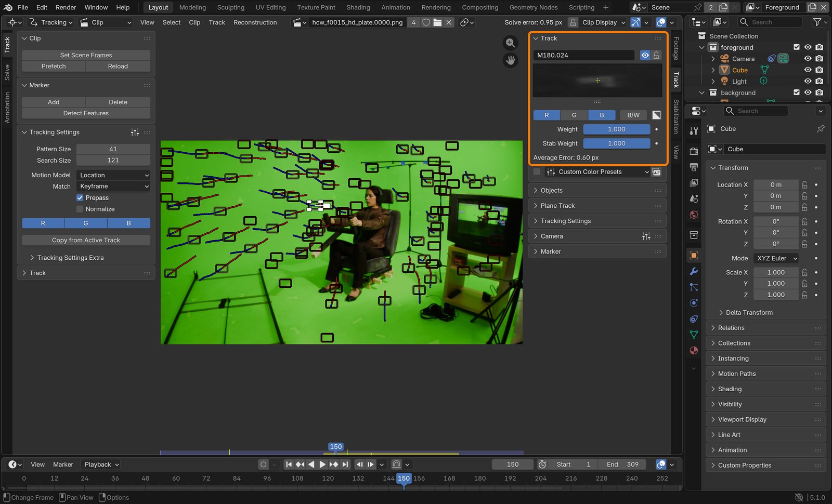
Task: Open the World properties globe tab
Action: pyautogui.click(x=694, y=215)
